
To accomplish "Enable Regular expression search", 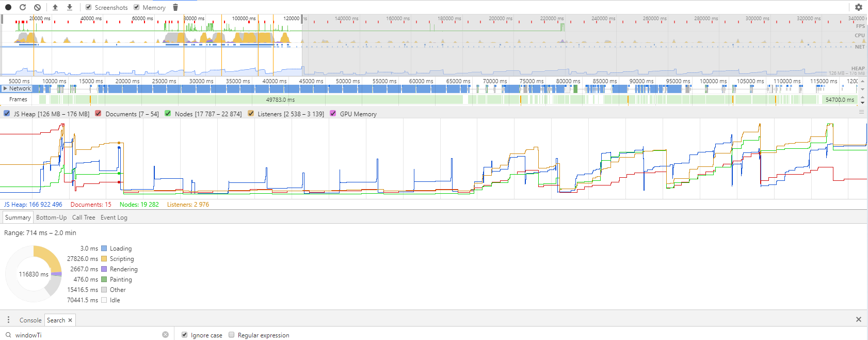I will click(x=231, y=335).
